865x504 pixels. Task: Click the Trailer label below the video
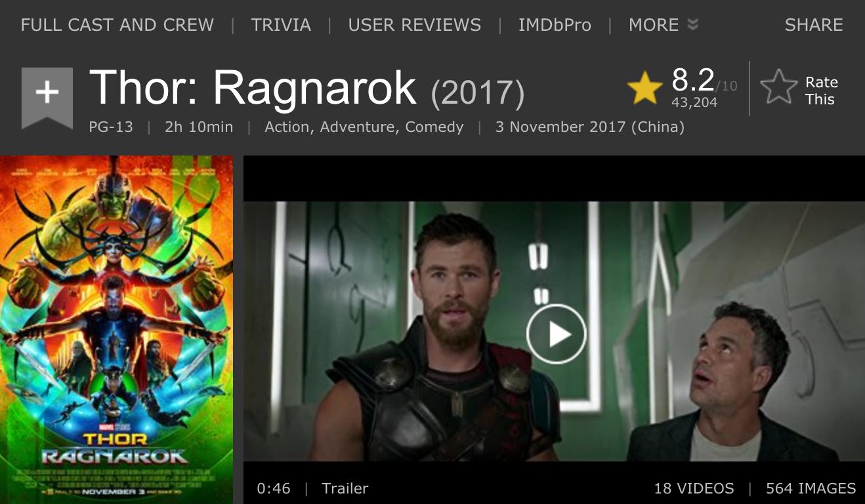coord(345,488)
